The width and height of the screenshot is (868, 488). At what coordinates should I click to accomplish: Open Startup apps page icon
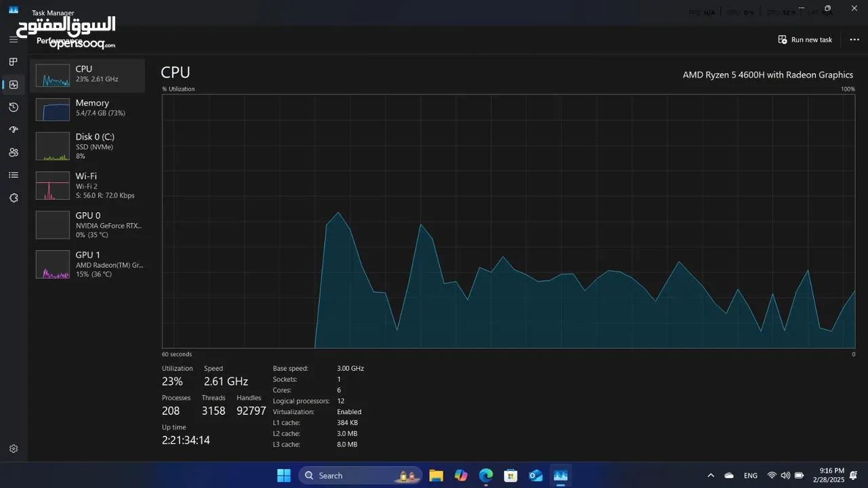pyautogui.click(x=13, y=129)
